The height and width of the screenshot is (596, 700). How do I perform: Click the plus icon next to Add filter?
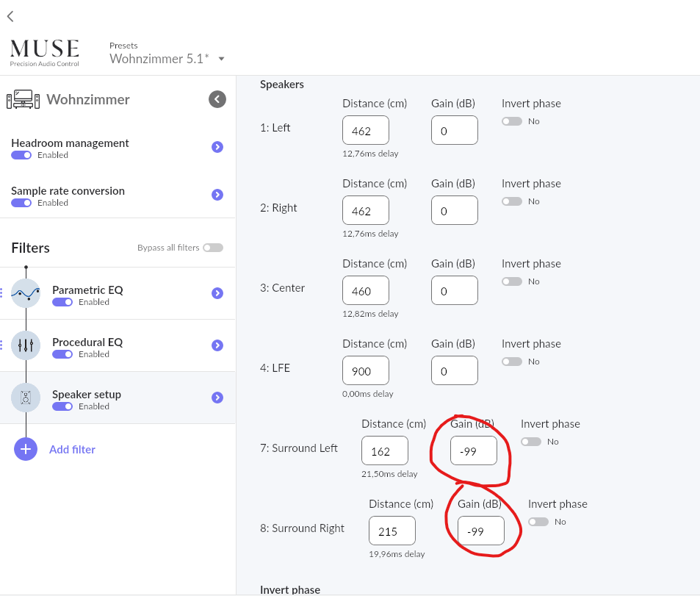(x=26, y=449)
